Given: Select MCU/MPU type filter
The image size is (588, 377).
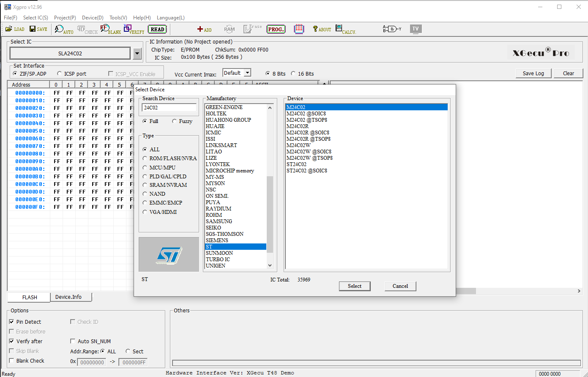Looking at the screenshot, I should (159, 167).
